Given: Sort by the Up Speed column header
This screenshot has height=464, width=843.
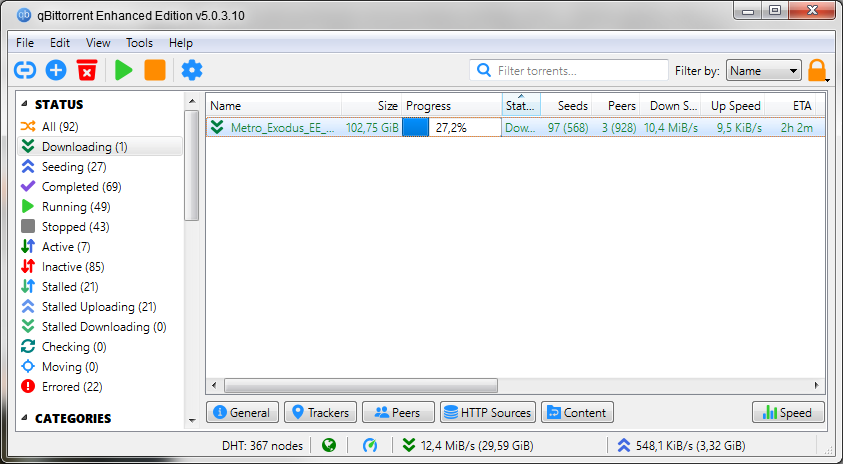Looking at the screenshot, I should click(x=732, y=105).
